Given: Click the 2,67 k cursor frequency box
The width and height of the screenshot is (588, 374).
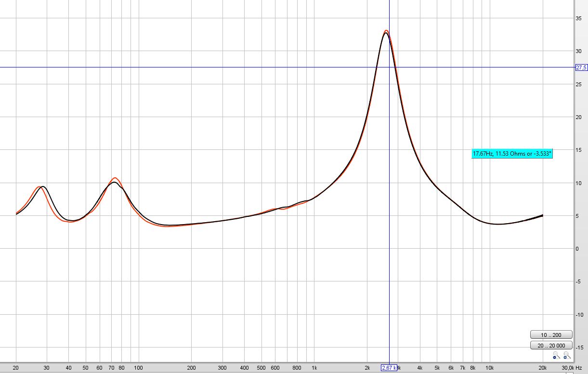Looking at the screenshot, I should click(390, 368).
